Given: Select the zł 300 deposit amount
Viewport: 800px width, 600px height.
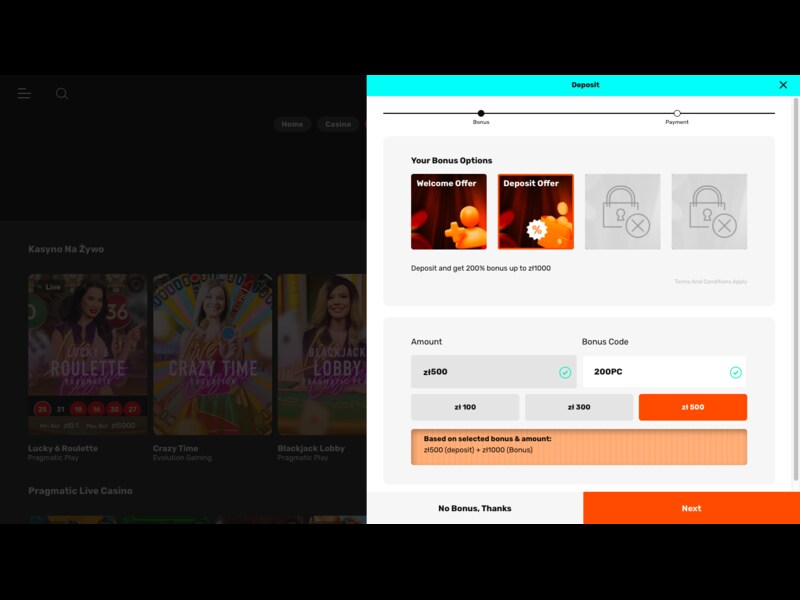Looking at the screenshot, I should [x=579, y=407].
